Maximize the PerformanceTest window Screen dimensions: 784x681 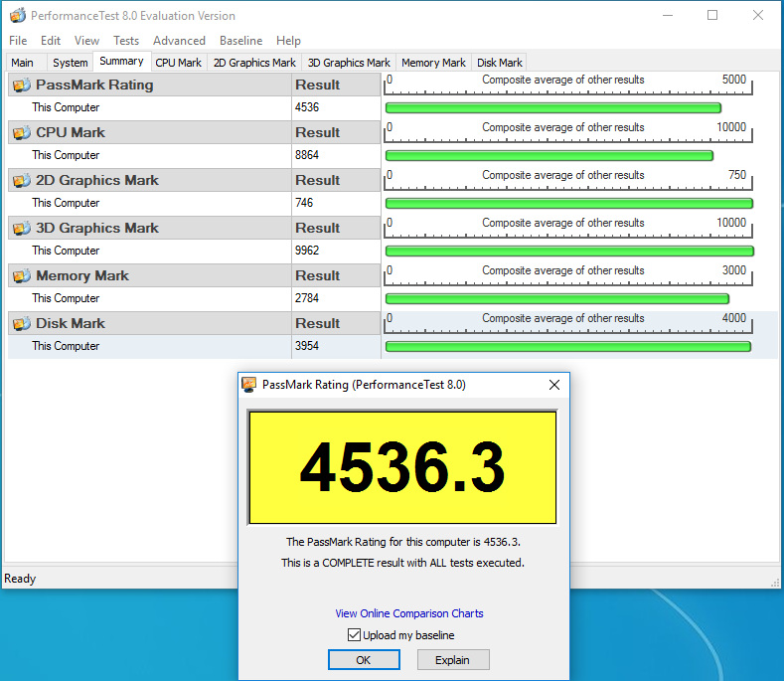[712, 15]
